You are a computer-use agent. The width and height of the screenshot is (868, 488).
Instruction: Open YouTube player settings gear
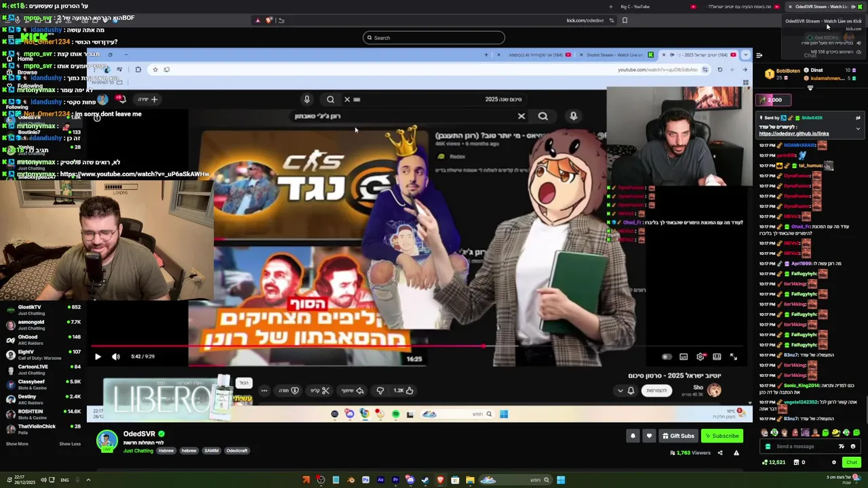pyautogui.click(x=701, y=357)
